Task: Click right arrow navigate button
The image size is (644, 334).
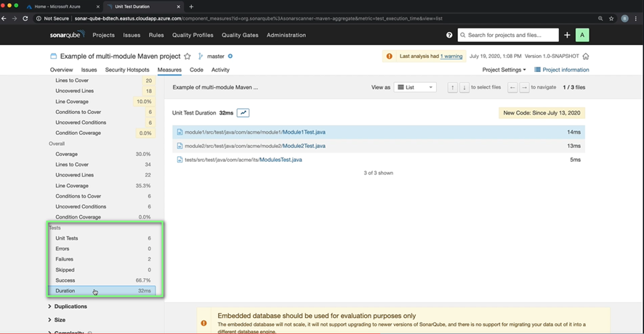Action: tap(524, 87)
